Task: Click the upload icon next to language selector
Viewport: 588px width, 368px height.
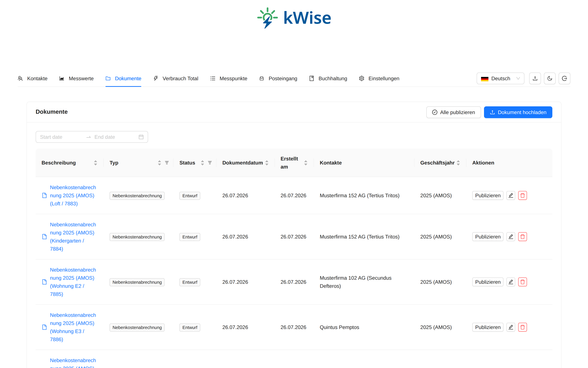Action: click(x=535, y=78)
